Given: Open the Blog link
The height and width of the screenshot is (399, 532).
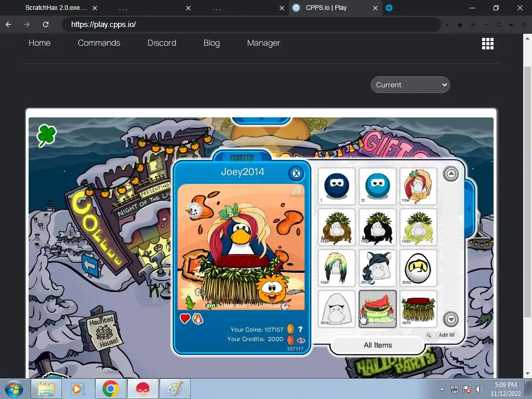Looking at the screenshot, I should [212, 43].
